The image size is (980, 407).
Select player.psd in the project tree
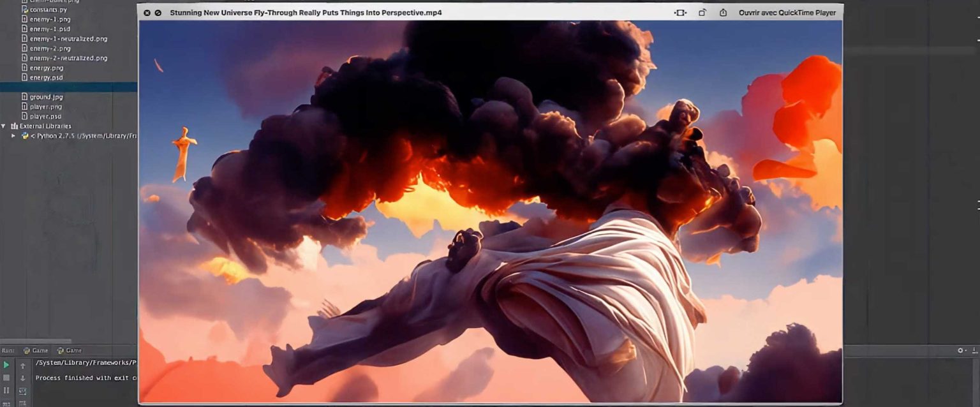45,116
